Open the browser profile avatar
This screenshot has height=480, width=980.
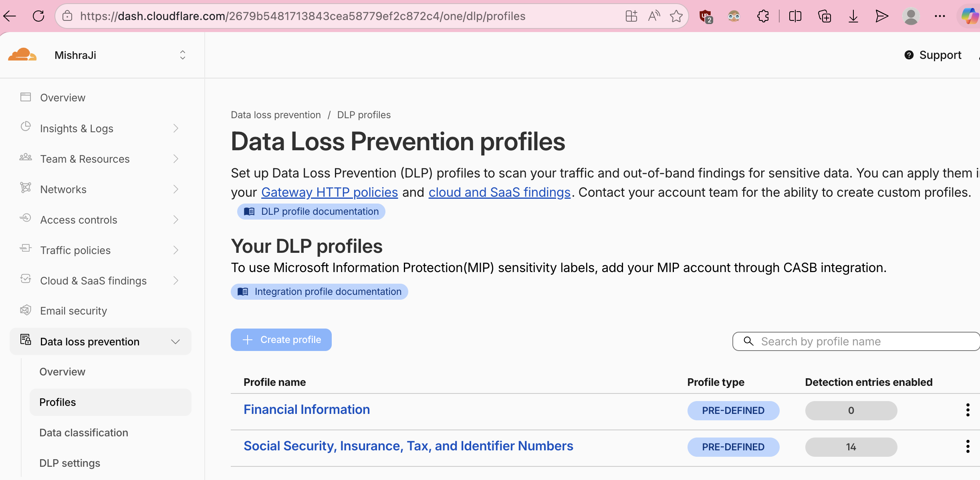pyautogui.click(x=911, y=16)
